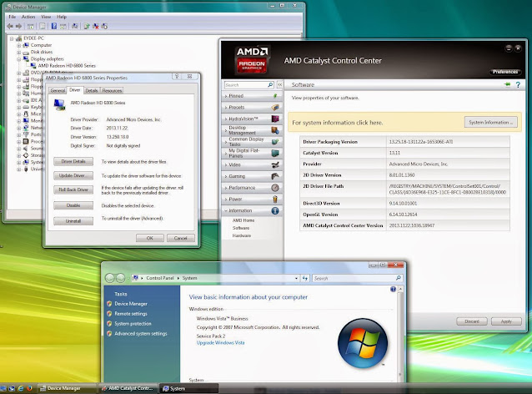Screen dimensions: 532x394
Task: Collapse the Information category in Catalyst
Action: tap(251, 210)
